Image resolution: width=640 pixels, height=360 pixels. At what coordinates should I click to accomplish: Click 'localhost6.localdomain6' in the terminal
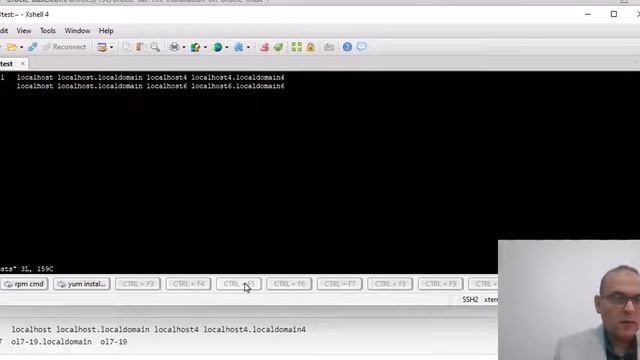coord(238,86)
